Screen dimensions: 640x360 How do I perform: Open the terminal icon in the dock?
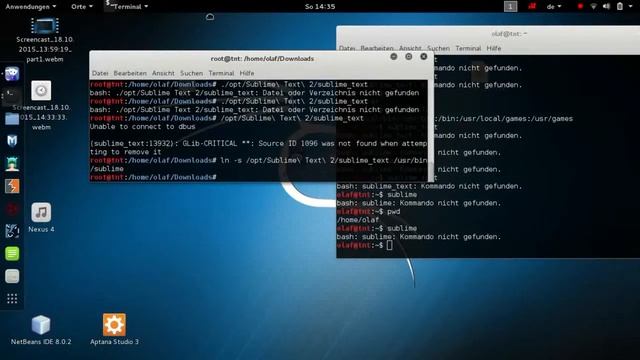[11, 96]
